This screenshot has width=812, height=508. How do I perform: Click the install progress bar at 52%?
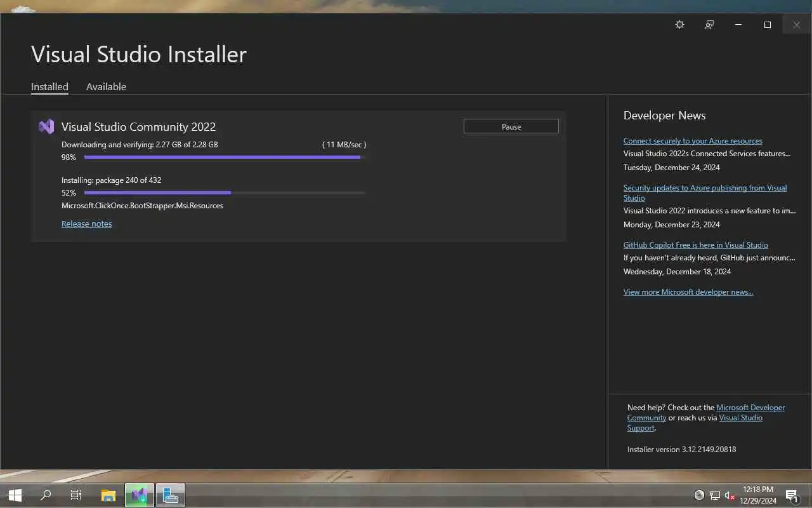[225, 192]
